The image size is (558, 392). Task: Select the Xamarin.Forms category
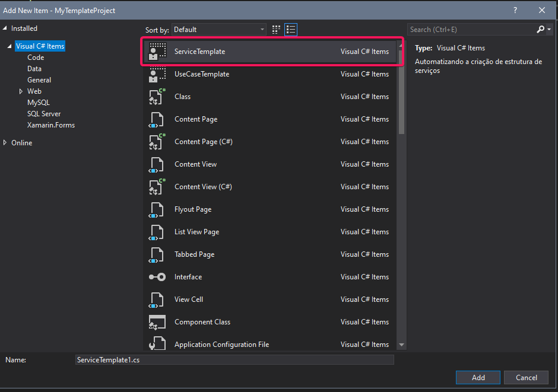pos(51,125)
